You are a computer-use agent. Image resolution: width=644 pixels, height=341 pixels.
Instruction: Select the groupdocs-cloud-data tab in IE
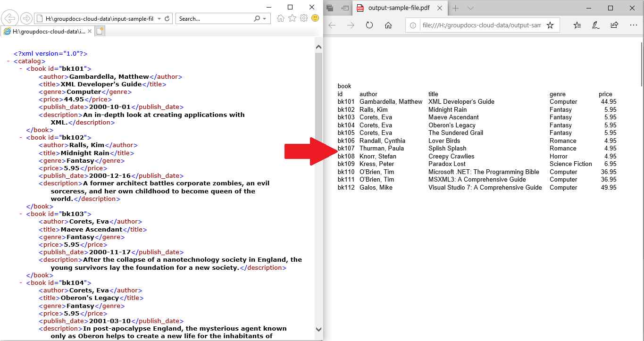(x=47, y=32)
